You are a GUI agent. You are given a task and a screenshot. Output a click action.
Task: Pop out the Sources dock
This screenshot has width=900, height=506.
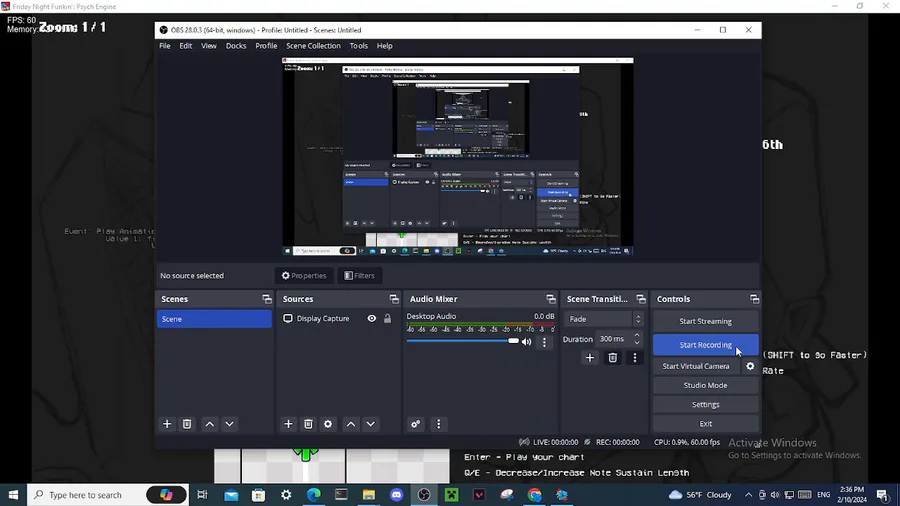pos(394,299)
